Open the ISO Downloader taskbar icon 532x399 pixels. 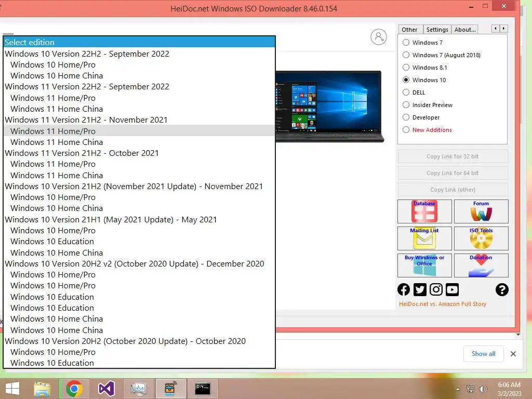170,389
